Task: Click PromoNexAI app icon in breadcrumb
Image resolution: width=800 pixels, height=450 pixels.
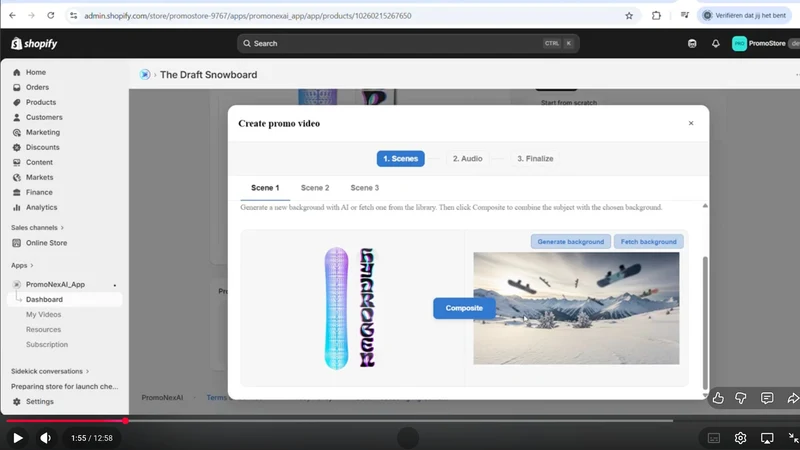Action: 145,74
